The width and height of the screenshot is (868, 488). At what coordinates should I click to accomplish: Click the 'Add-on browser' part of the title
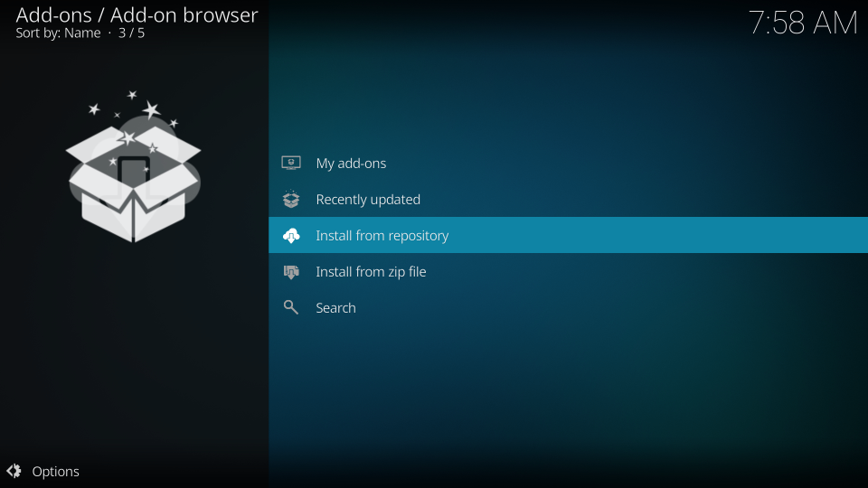(184, 14)
